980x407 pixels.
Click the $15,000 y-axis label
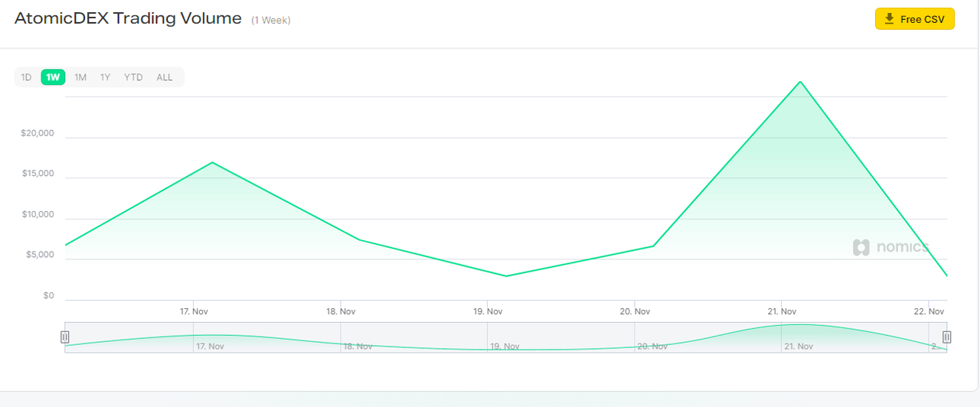tap(38, 174)
